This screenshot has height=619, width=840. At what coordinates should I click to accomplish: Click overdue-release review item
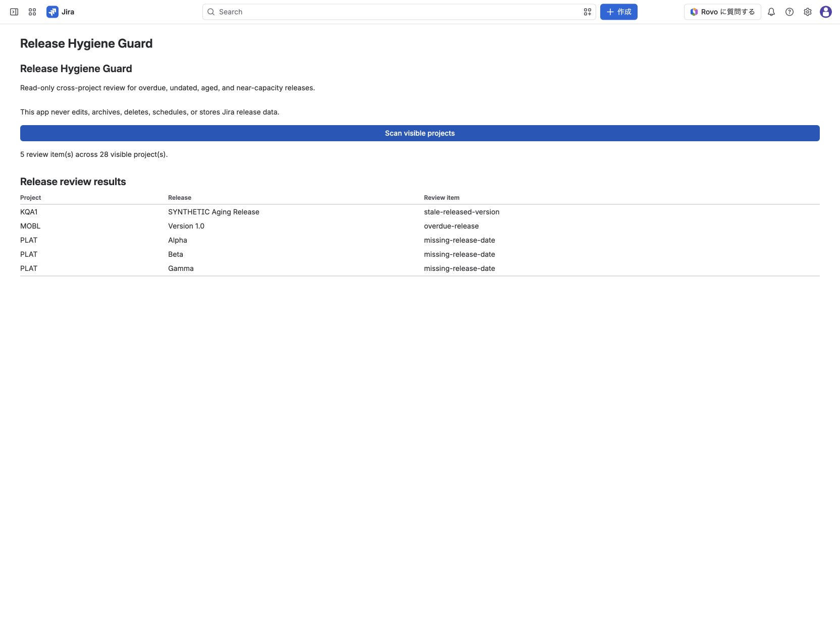point(451,226)
